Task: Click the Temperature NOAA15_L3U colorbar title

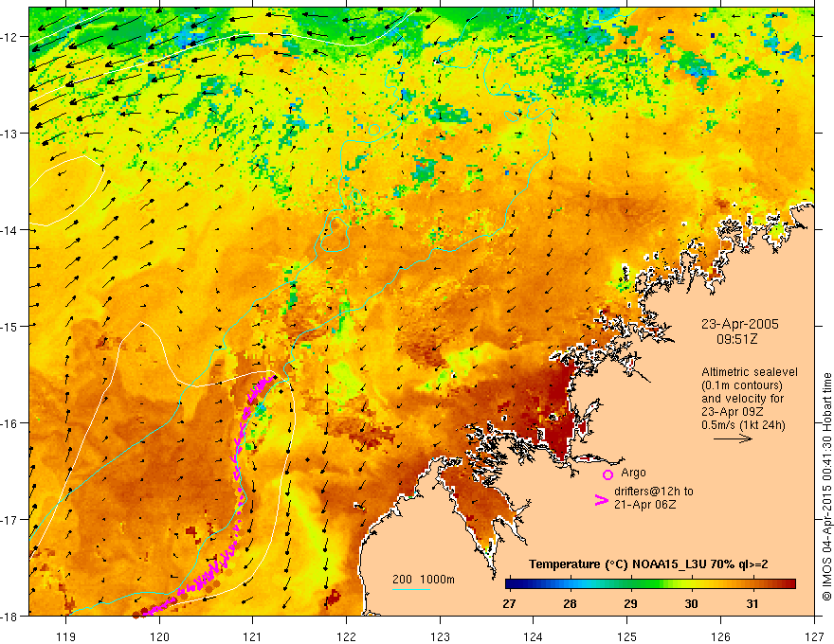Action: (x=648, y=564)
